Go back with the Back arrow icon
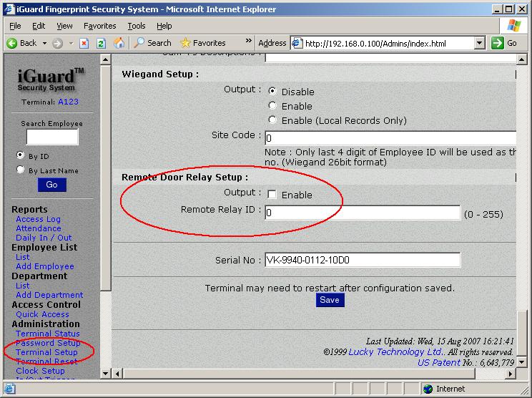Image resolution: width=532 pixels, height=398 pixels. point(12,43)
